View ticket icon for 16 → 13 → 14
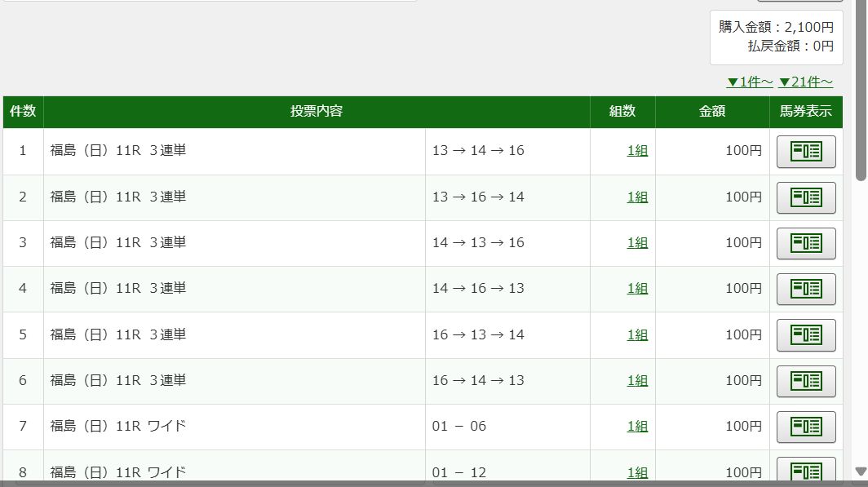The height and width of the screenshot is (487, 868). pos(806,334)
